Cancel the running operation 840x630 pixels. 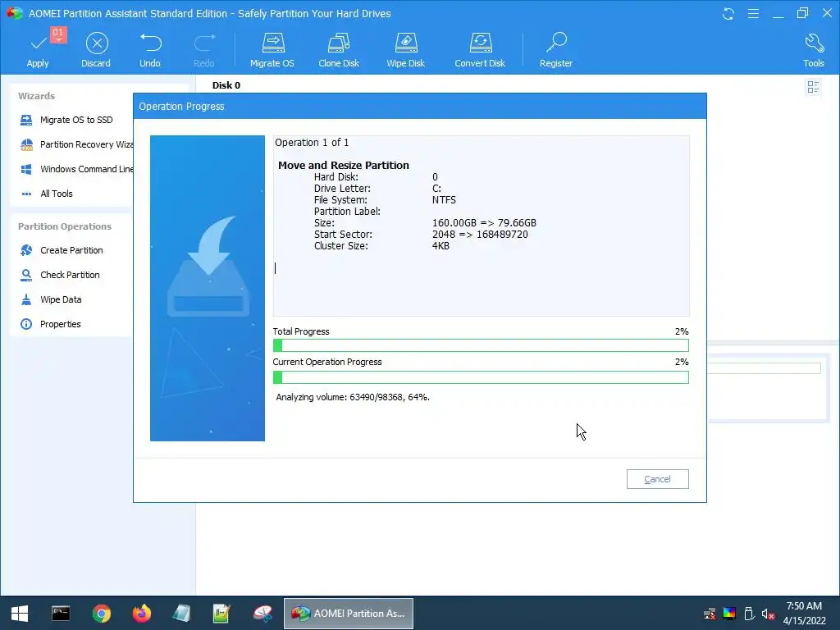tap(657, 479)
